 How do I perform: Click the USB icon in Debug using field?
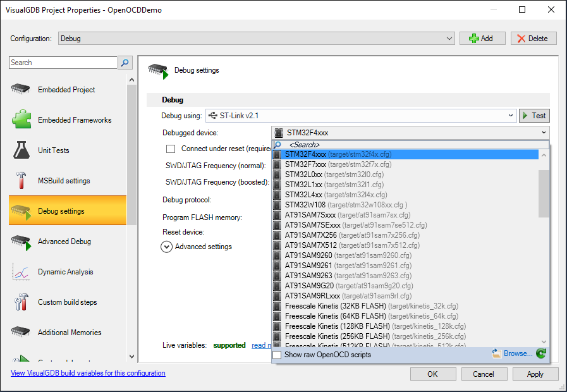click(213, 116)
